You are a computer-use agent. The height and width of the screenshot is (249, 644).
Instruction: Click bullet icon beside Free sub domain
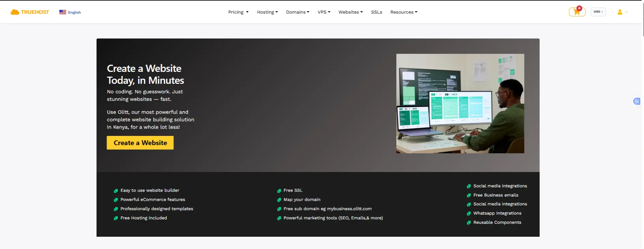[x=279, y=209]
